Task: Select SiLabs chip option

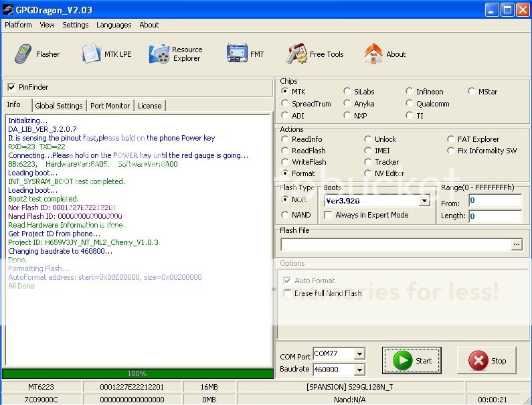Action: (347, 91)
